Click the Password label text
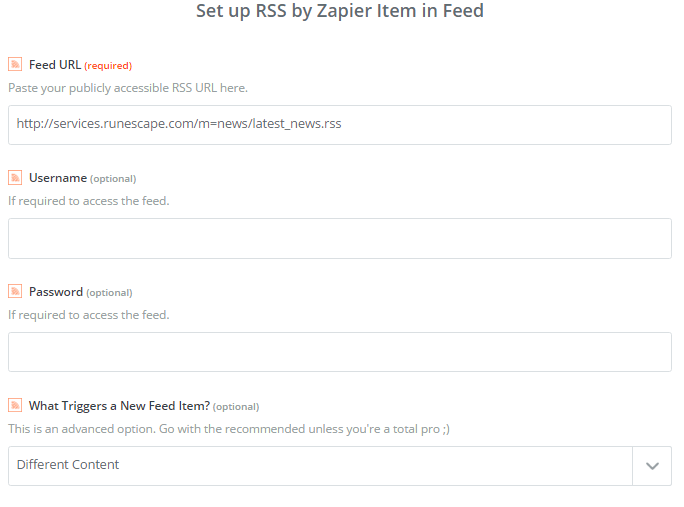The image size is (684, 507). 56,292
